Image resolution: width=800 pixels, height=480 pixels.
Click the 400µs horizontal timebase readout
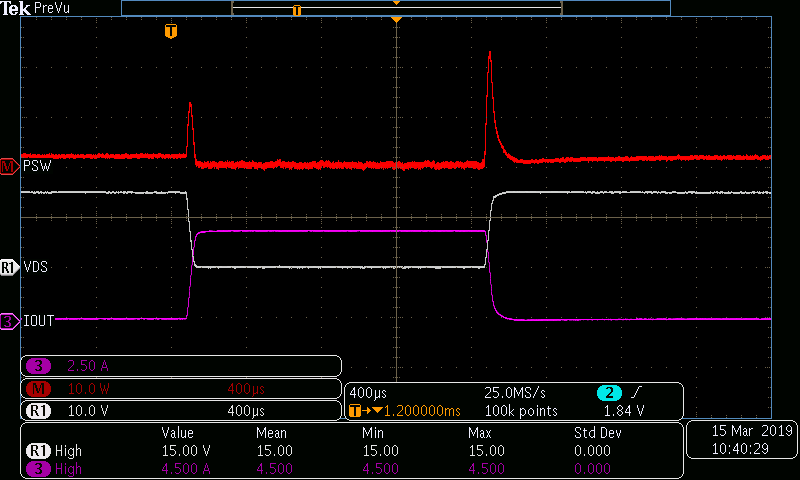point(369,392)
